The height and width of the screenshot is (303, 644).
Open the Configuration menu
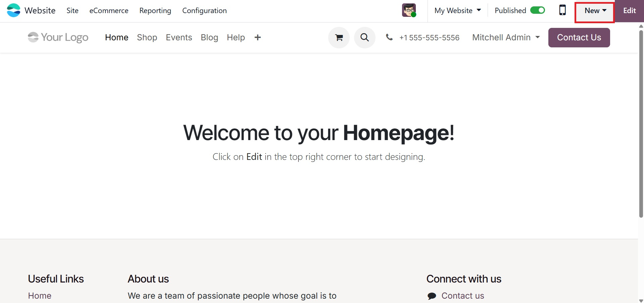(x=204, y=11)
